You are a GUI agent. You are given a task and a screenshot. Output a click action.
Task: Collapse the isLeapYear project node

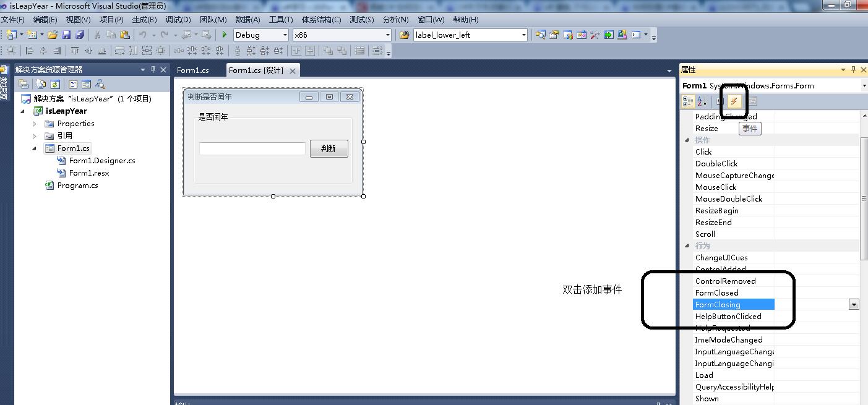point(24,111)
